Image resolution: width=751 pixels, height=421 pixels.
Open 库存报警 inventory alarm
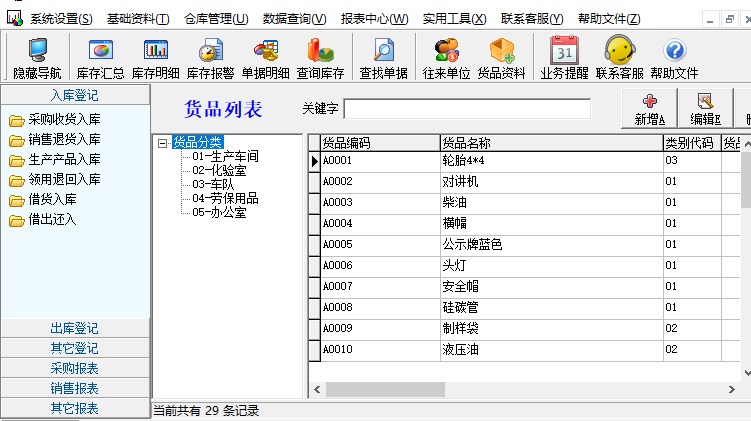click(211, 57)
